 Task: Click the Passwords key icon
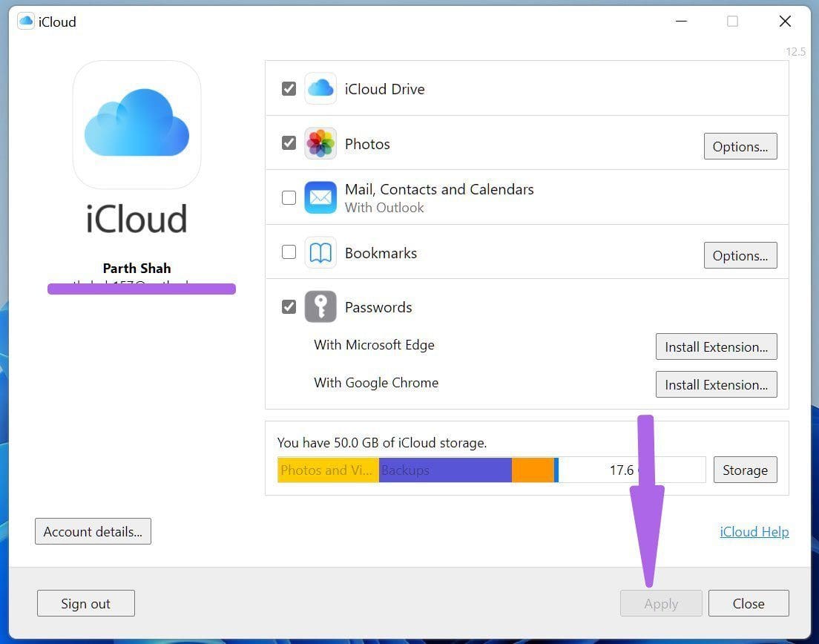[x=320, y=306]
